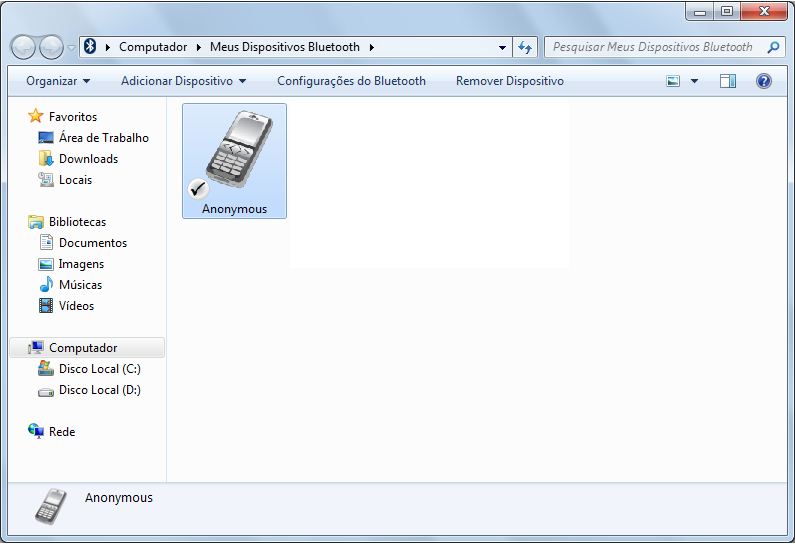Open view options dropdown arrow
Image resolution: width=795 pixels, height=544 pixels.
tap(694, 81)
